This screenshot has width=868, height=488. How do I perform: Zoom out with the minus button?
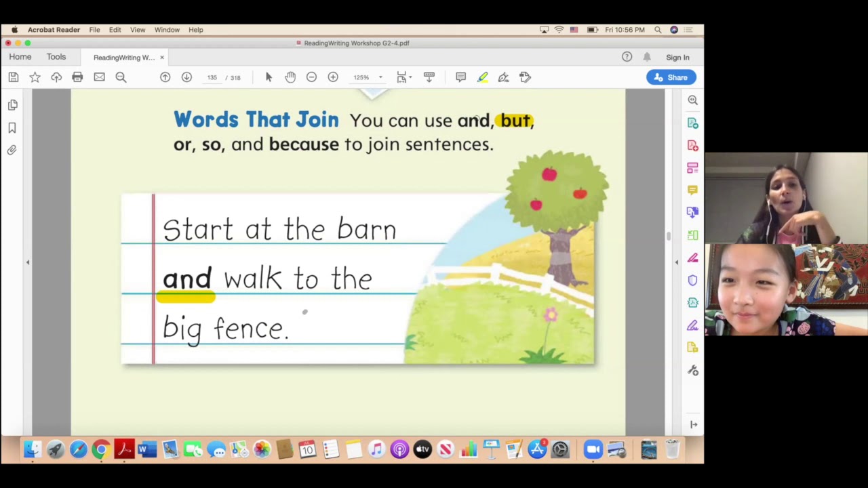pyautogui.click(x=311, y=77)
